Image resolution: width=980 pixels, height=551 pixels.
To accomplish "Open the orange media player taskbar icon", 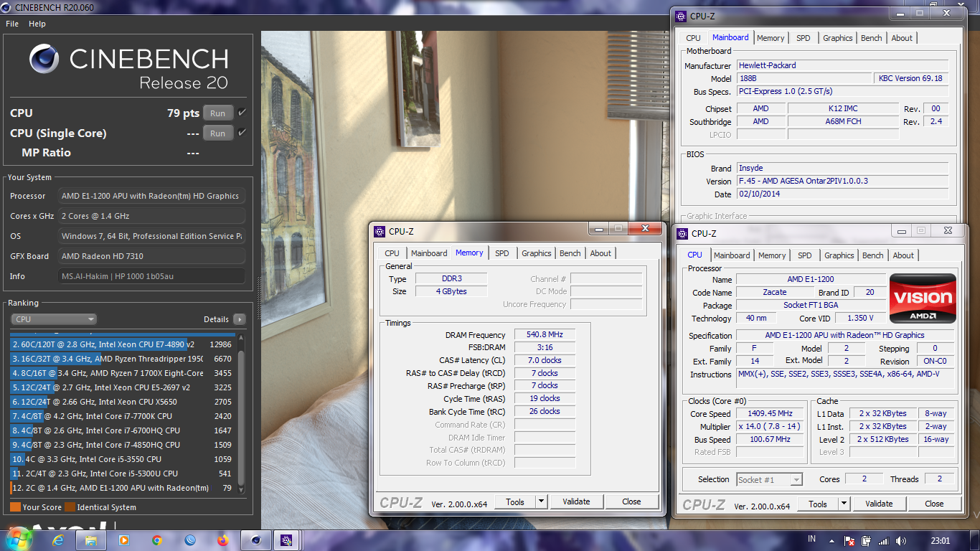I will pos(124,540).
